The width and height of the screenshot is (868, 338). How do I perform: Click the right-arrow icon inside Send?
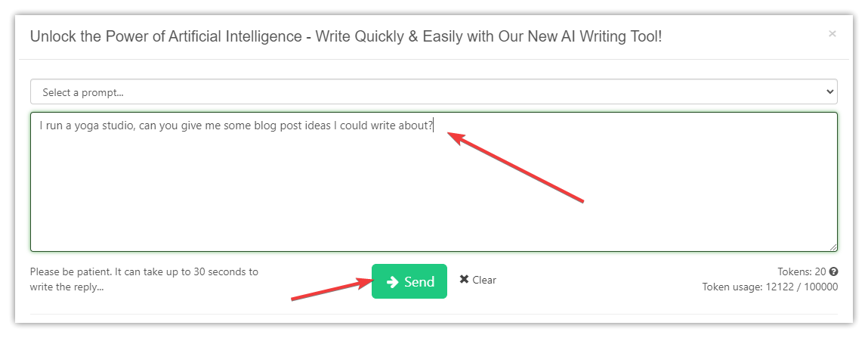(x=393, y=282)
